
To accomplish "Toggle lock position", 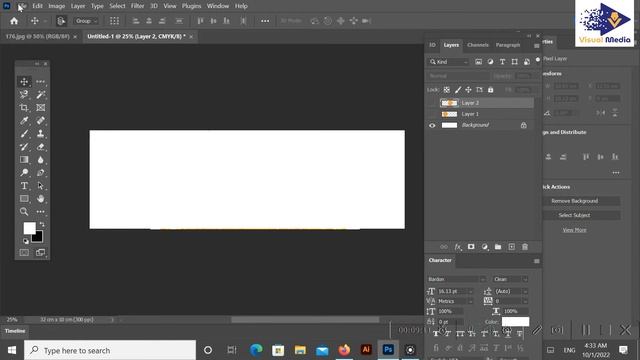I will click(469, 90).
